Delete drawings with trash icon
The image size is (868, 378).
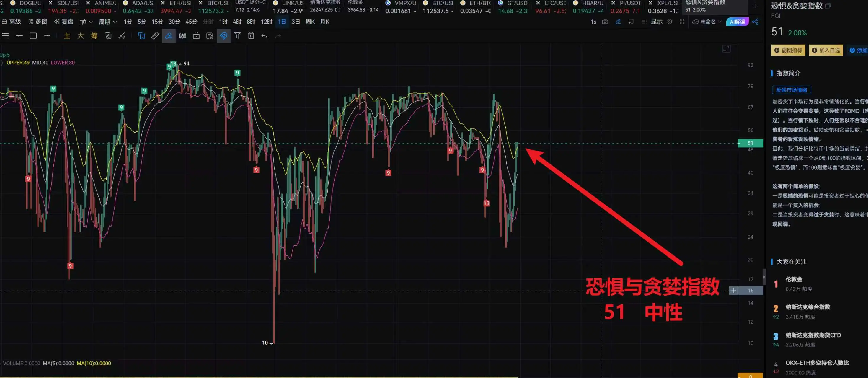pos(251,36)
